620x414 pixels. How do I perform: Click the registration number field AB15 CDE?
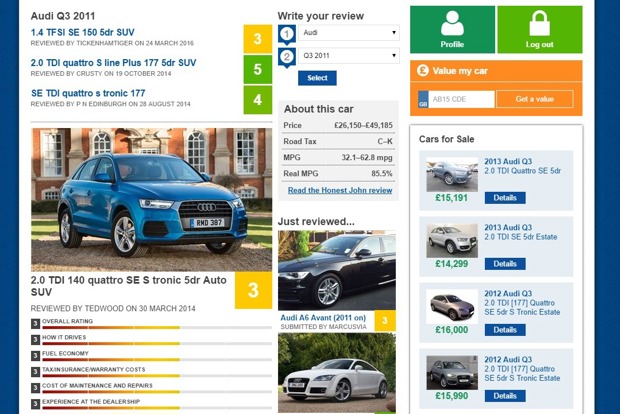[x=461, y=99]
